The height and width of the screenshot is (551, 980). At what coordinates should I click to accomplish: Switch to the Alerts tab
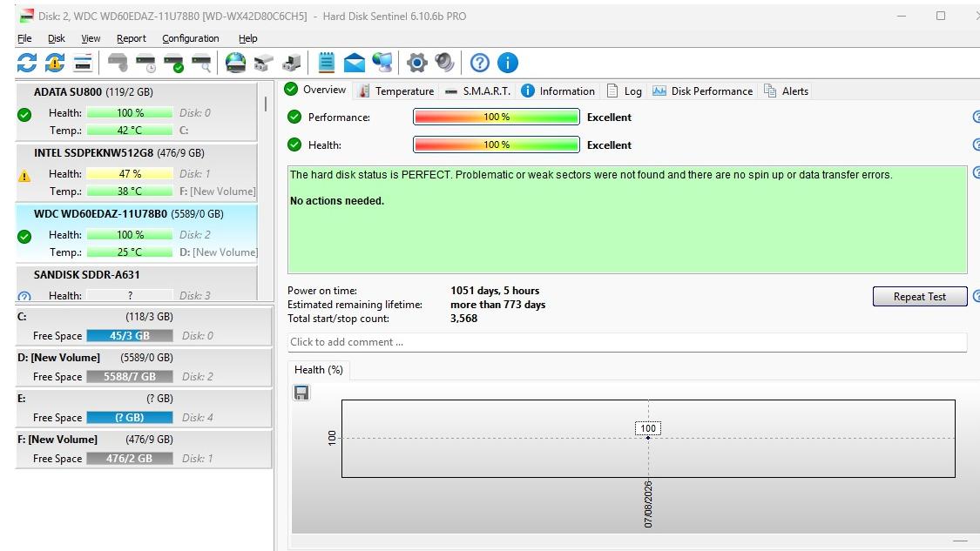[787, 91]
